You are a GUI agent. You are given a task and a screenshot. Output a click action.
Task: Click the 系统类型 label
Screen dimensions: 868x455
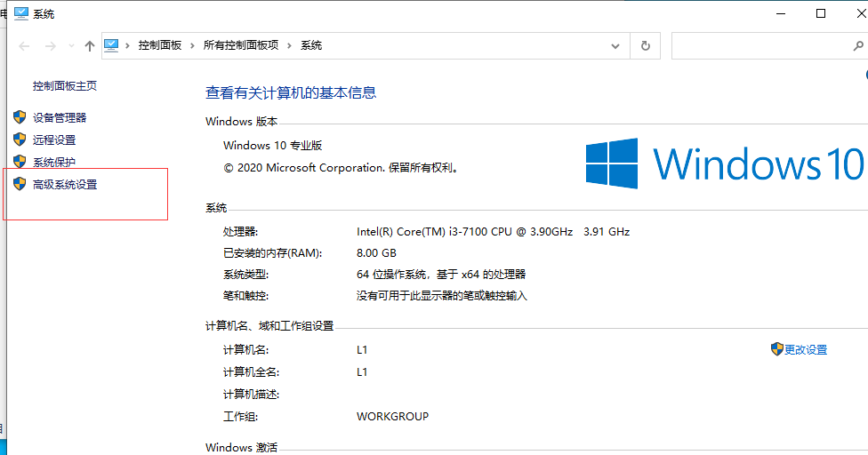tap(245, 275)
